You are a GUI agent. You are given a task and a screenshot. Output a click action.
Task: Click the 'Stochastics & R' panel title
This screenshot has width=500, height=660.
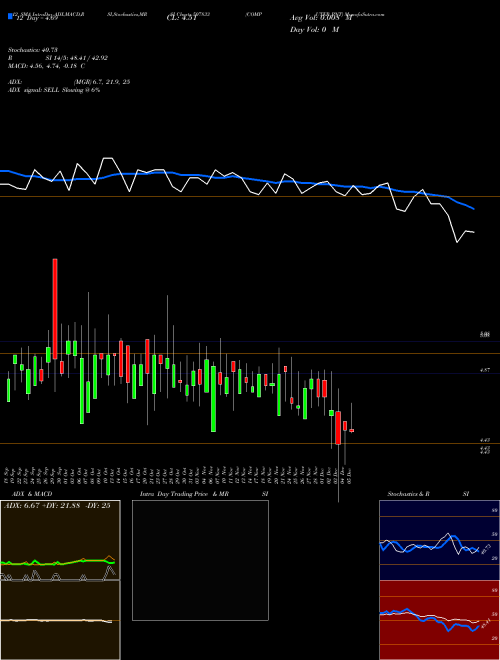coord(408,494)
